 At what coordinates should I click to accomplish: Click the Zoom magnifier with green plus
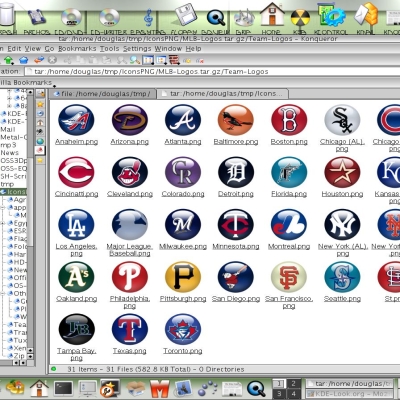tap(135, 60)
